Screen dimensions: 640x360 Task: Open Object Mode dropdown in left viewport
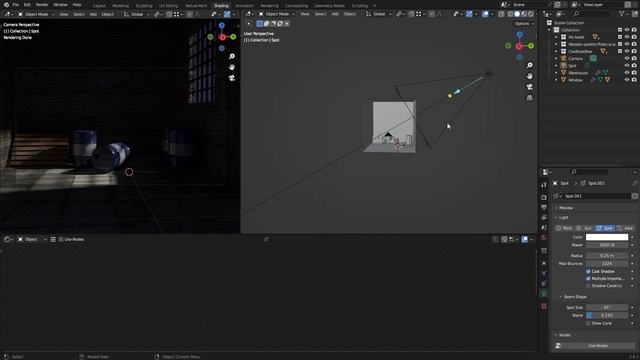point(36,14)
